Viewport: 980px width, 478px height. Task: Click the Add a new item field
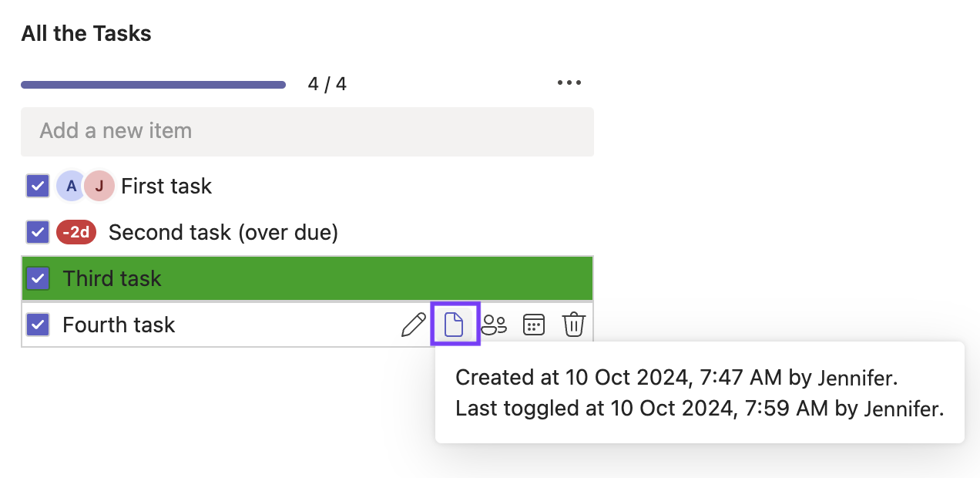307,131
